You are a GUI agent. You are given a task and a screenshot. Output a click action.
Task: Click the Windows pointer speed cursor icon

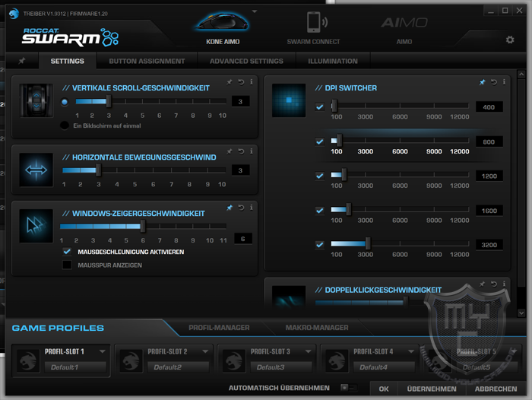36,226
